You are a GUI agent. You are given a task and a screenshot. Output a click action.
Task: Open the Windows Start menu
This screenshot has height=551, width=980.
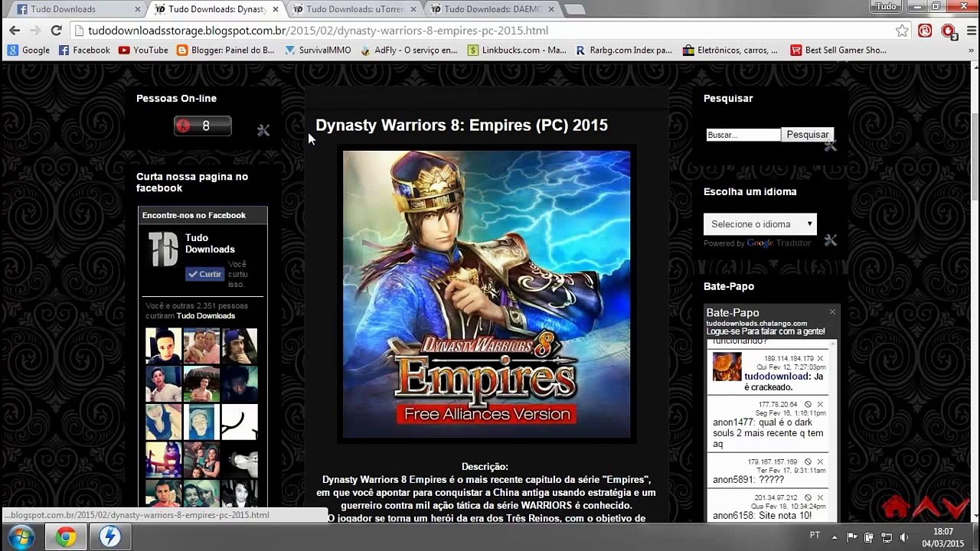21,536
